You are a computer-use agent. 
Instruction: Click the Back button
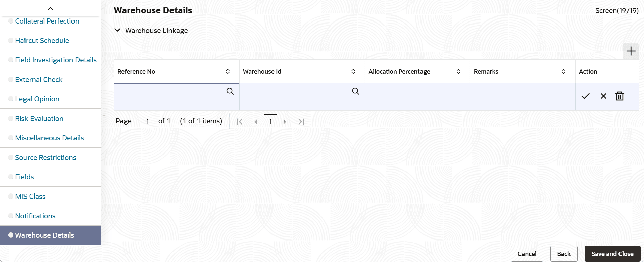563,254
